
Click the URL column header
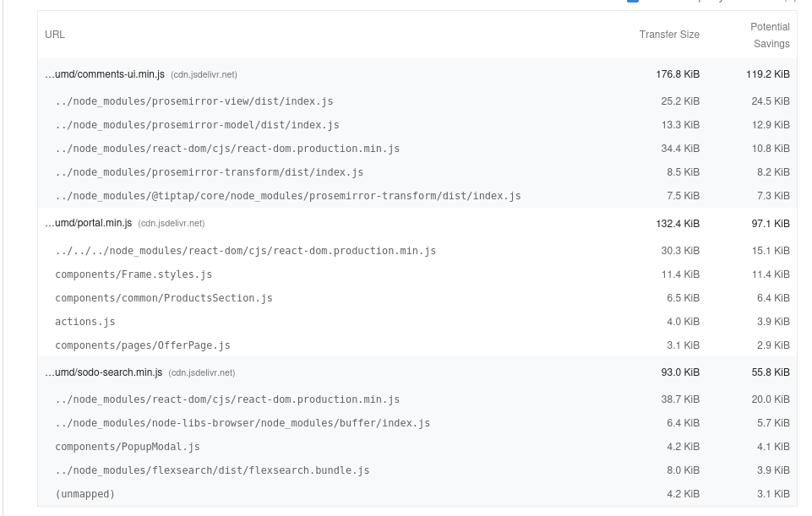pyautogui.click(x=55, y=35)
